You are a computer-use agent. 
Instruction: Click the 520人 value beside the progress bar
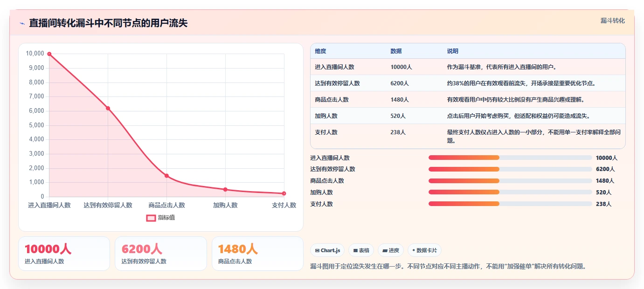point(603,193)
